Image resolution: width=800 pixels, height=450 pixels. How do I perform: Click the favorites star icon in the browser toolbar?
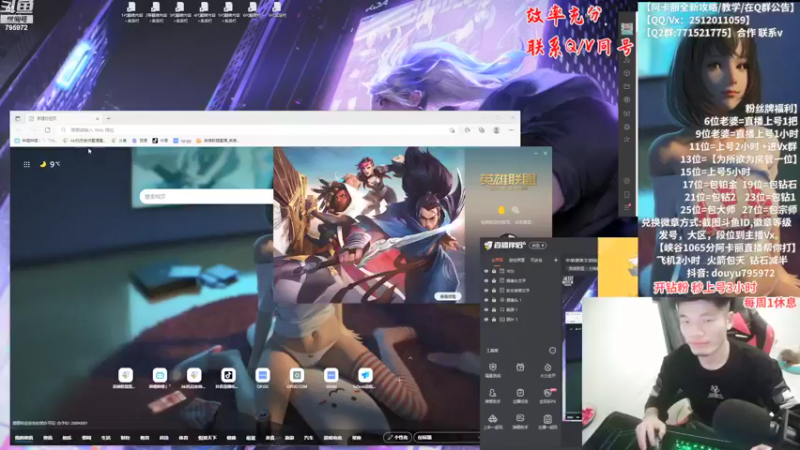pos(467,130)
